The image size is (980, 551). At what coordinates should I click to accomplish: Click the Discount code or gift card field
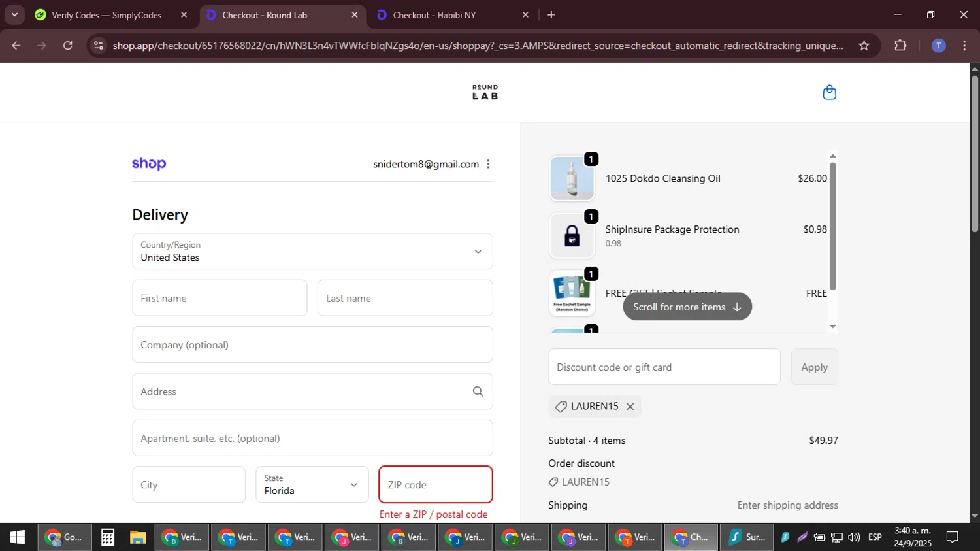click(x=664, y=367)
